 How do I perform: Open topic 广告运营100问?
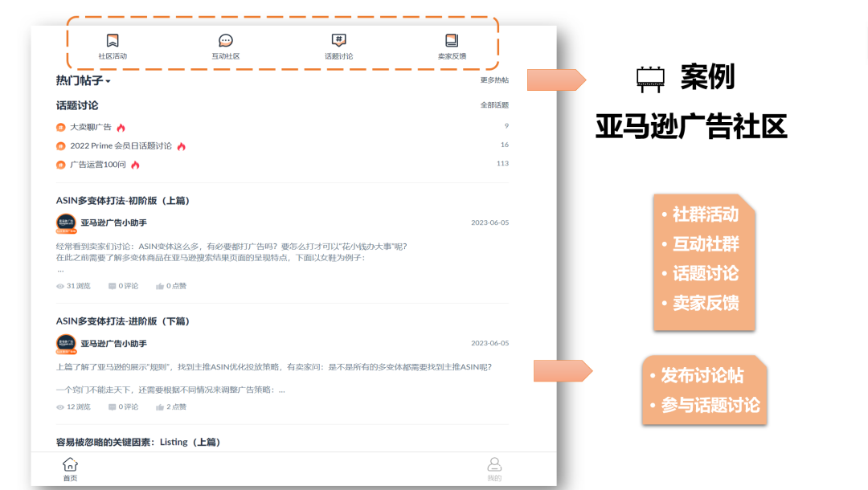pos(98,165)
